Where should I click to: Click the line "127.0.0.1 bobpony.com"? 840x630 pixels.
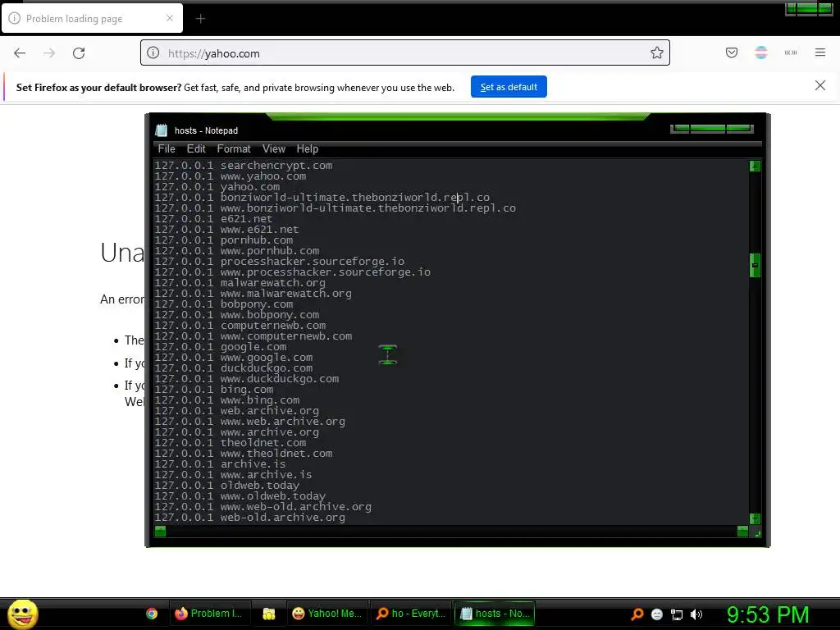tap(224, 304)
